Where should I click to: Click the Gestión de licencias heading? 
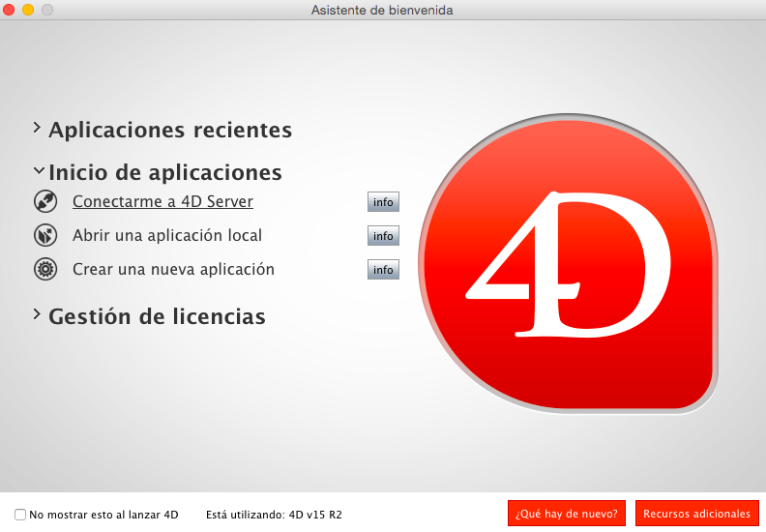pos(157,316)
